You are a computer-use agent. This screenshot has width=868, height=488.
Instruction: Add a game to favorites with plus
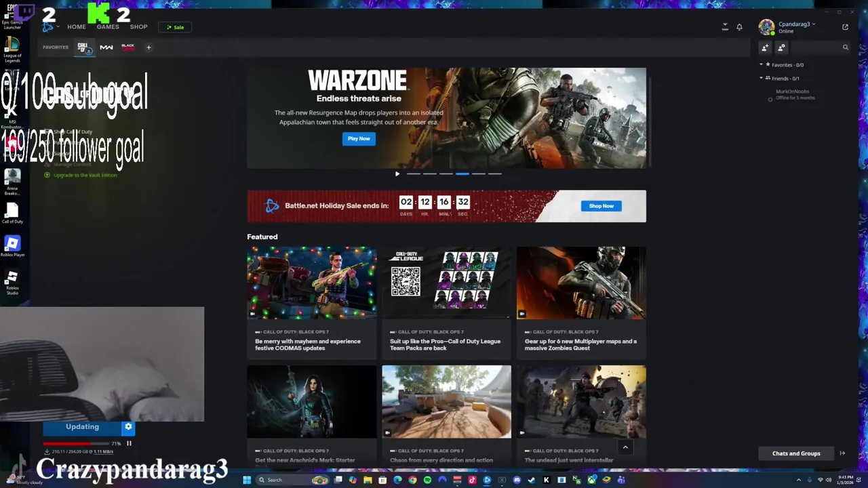(149, 47)
